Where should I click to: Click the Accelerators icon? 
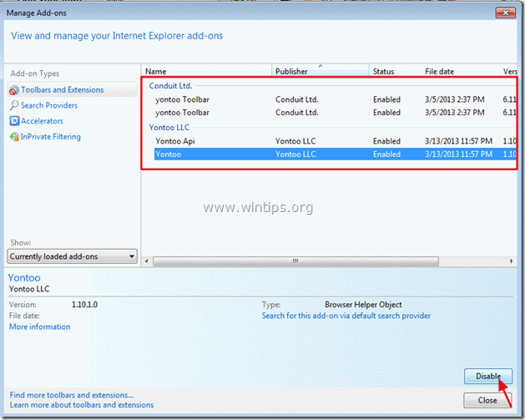[14, 121]
